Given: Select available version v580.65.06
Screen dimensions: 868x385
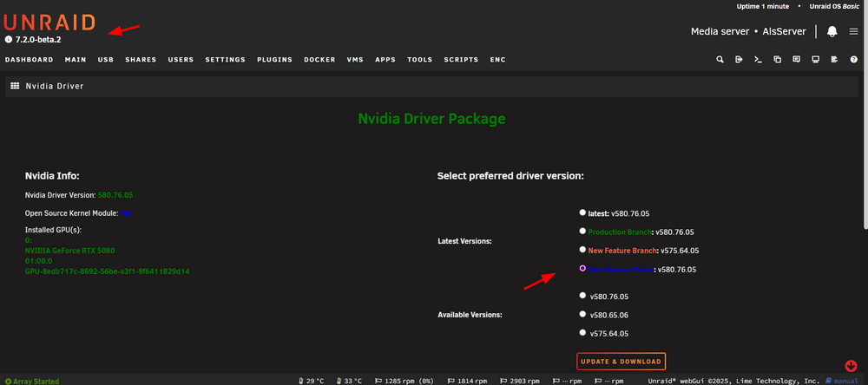Looking at the screenshot, I should tap(582, 314).
